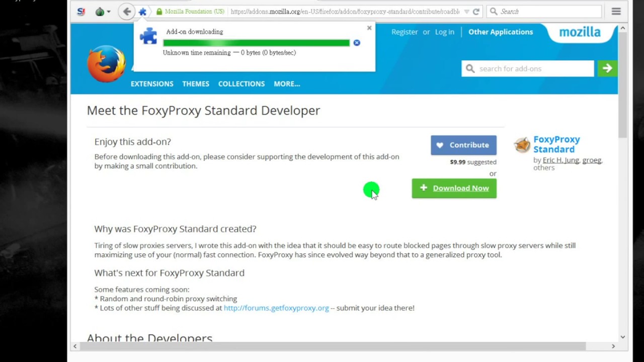The width and height of the screenshot is (644, 362).
Task: Click the "Add-on downloading" label
Action: pos(195,32)
